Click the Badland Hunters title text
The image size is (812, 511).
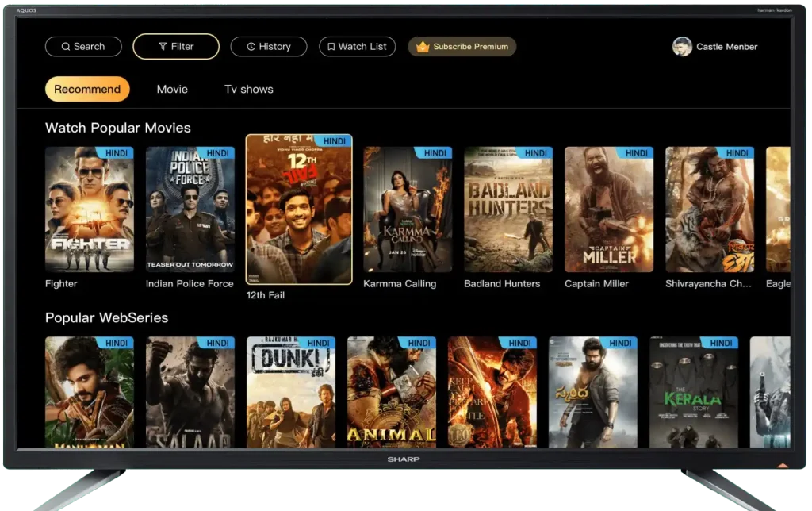pyautogui.click(x=502, y=284)
